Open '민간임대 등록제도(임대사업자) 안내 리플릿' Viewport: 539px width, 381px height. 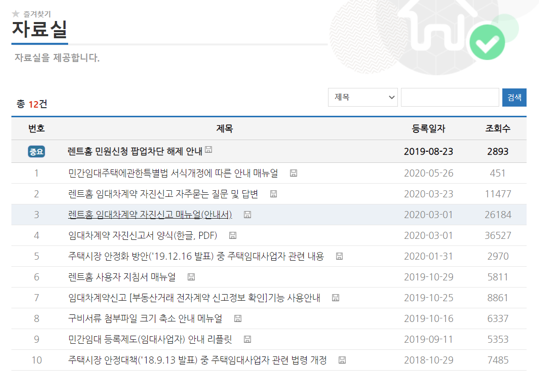(x=150, y=339)
